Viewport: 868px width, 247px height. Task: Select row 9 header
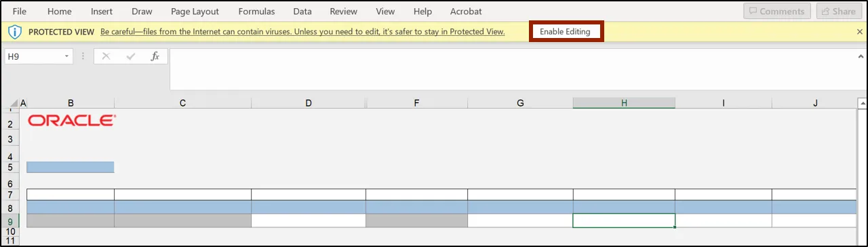[10, 221]
